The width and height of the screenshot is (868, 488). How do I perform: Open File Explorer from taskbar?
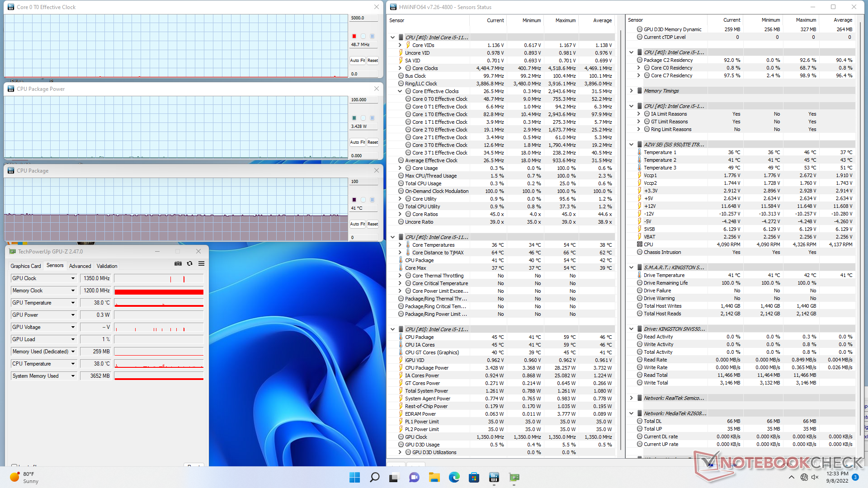click(434, 477)
